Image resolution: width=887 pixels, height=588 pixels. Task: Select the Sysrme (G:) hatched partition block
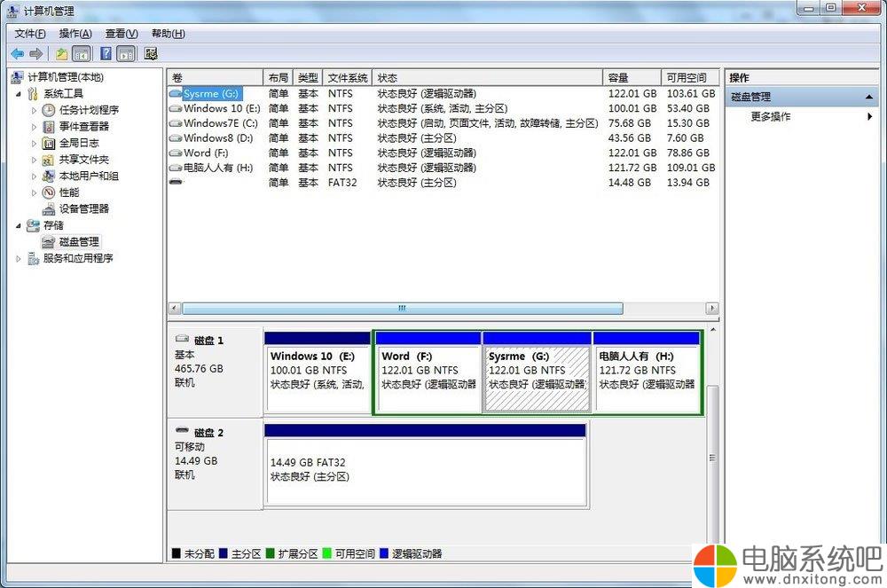coord(537,372)
